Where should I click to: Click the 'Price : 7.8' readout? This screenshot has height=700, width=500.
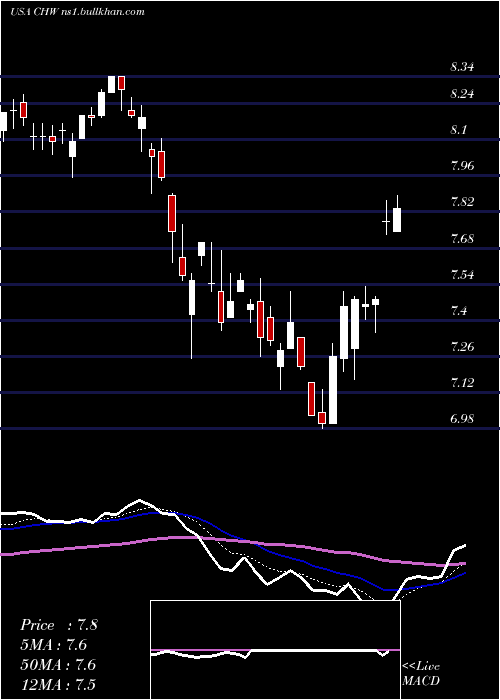(x=58, y=625)
